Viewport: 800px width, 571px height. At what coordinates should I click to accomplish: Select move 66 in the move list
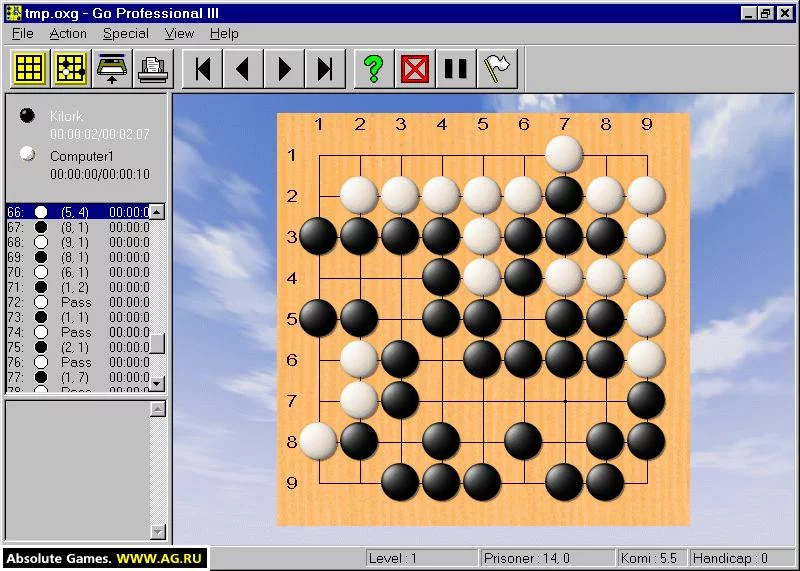coord(78,212)
